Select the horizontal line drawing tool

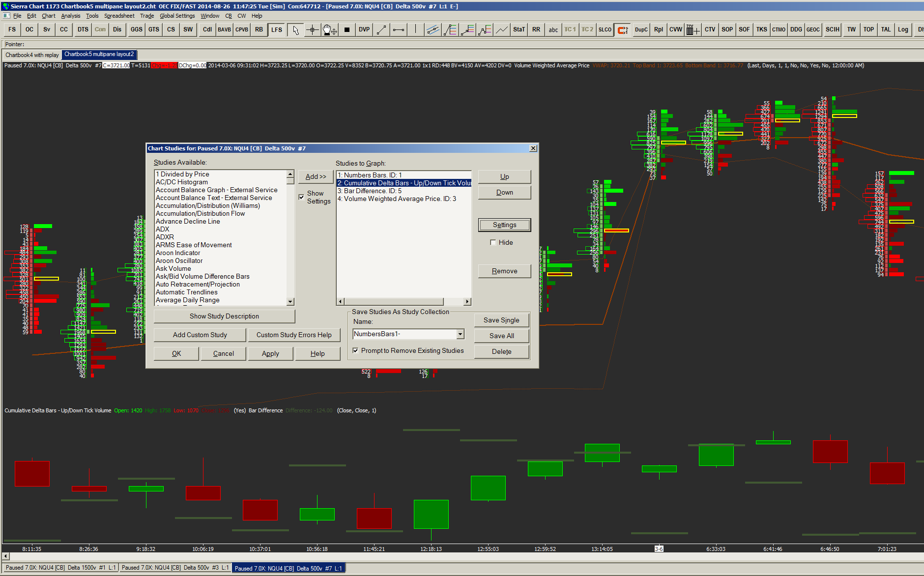[399, 30]
